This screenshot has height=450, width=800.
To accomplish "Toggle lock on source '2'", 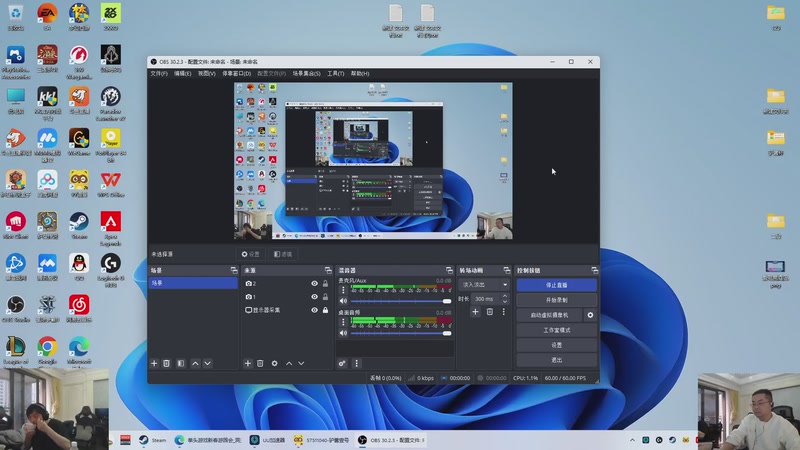I will pos(326,283).
